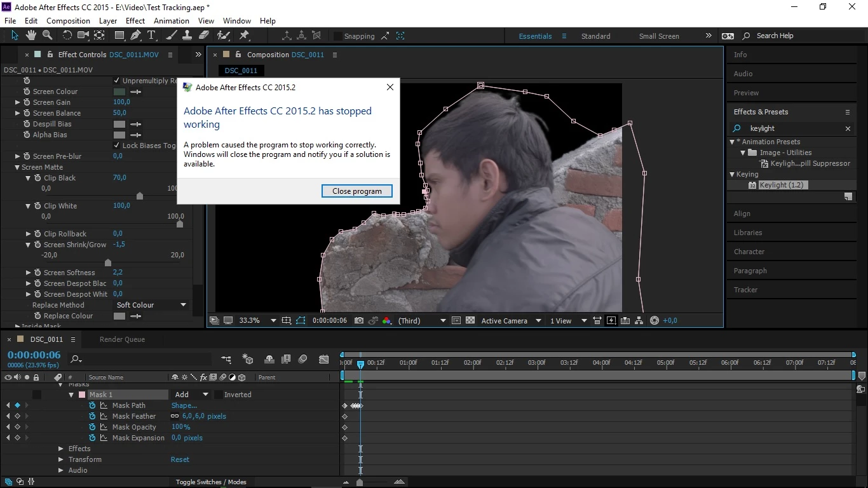The image size is (868, 488).
Task: Uncheck Lock Biases Together checkbox
Action: click(117, 146)
